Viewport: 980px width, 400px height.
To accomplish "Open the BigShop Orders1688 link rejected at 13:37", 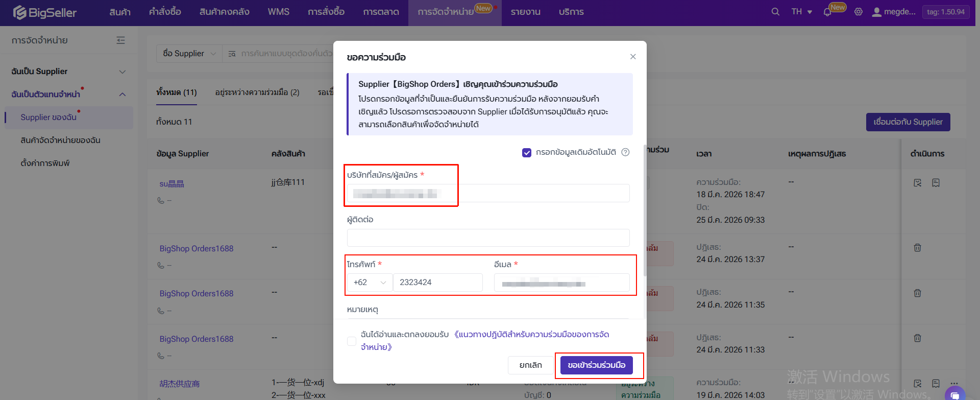I will point(197,249).
